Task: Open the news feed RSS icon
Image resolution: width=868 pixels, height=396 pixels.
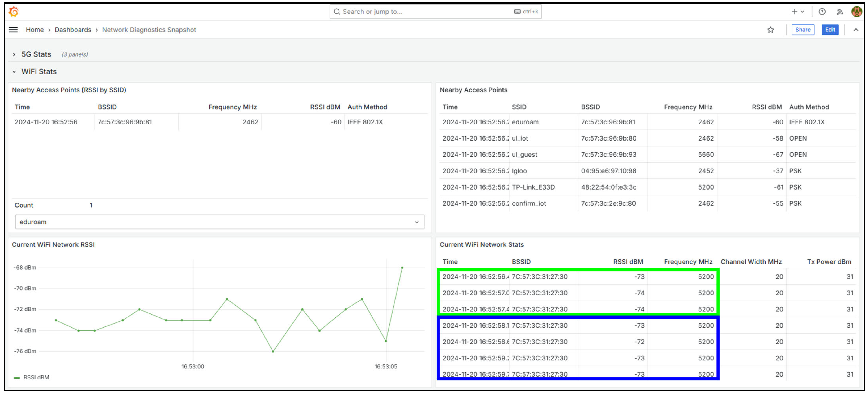Action: [839, 12]
